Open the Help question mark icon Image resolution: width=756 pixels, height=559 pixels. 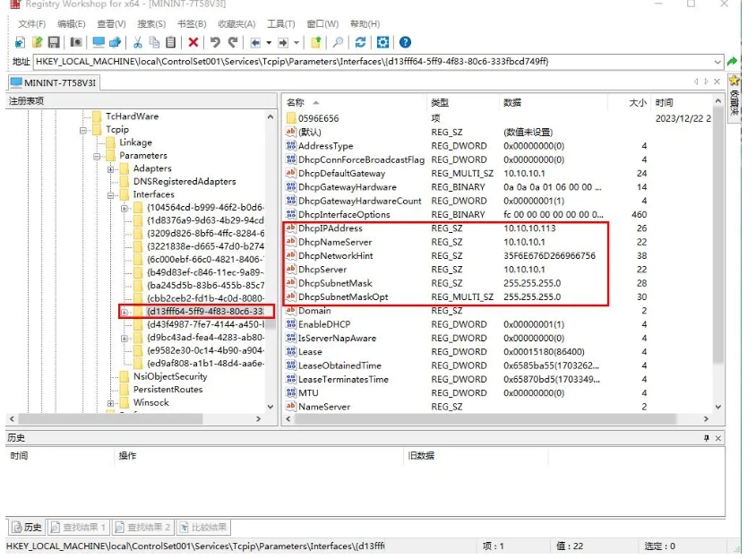(x=406, y=42)
